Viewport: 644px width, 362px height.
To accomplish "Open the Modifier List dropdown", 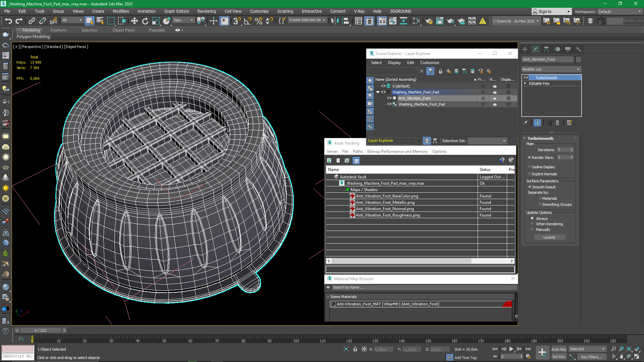I will pyautogui.click(x=551, y=69).
